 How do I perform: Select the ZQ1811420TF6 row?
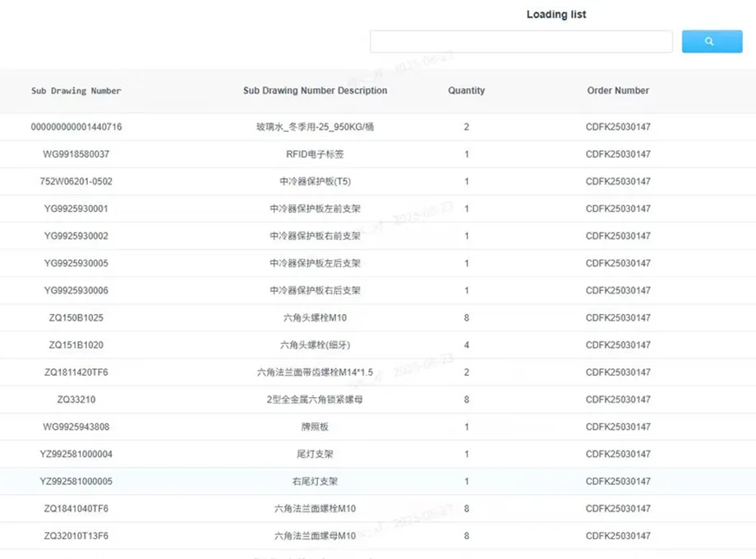[x=76, y=372]
